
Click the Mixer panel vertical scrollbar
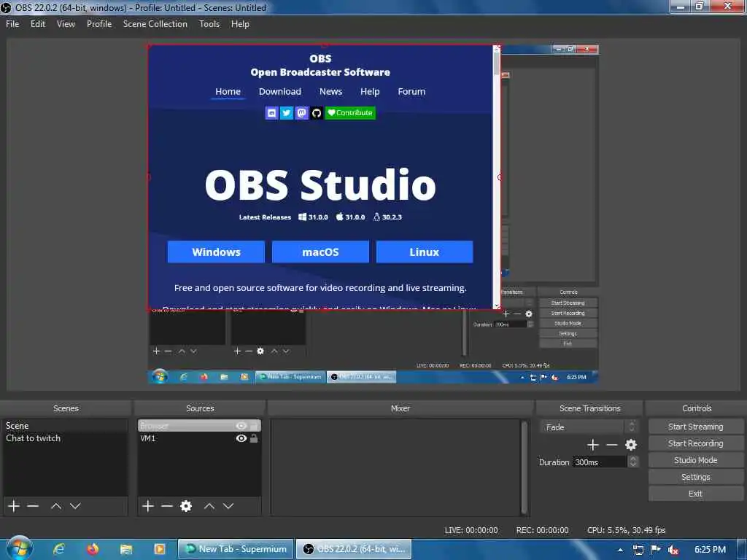click(x=524, y=467)
